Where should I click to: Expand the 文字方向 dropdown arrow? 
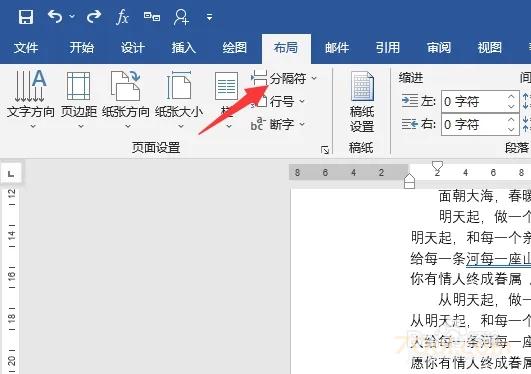click(x=33, y=126)
